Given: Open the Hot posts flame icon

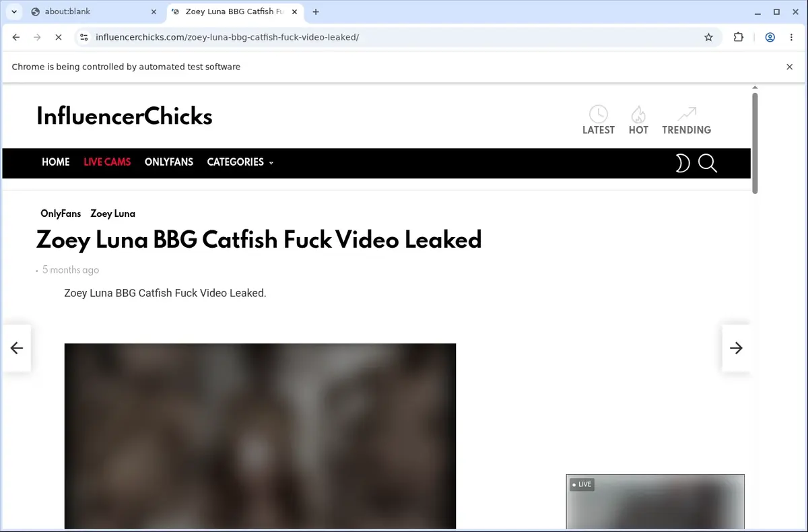Looking at the screenshot, I should click(x=638, y=120).
